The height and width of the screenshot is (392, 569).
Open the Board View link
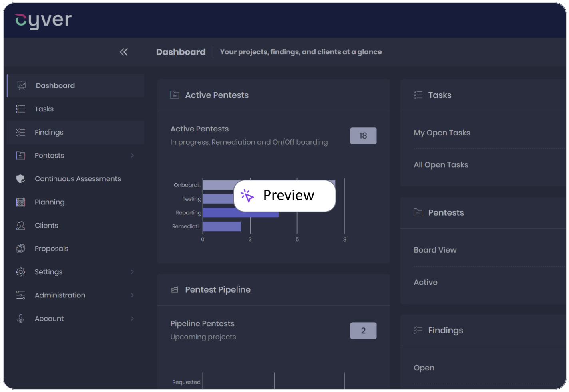pyautogui.click(x=435, y=250)
